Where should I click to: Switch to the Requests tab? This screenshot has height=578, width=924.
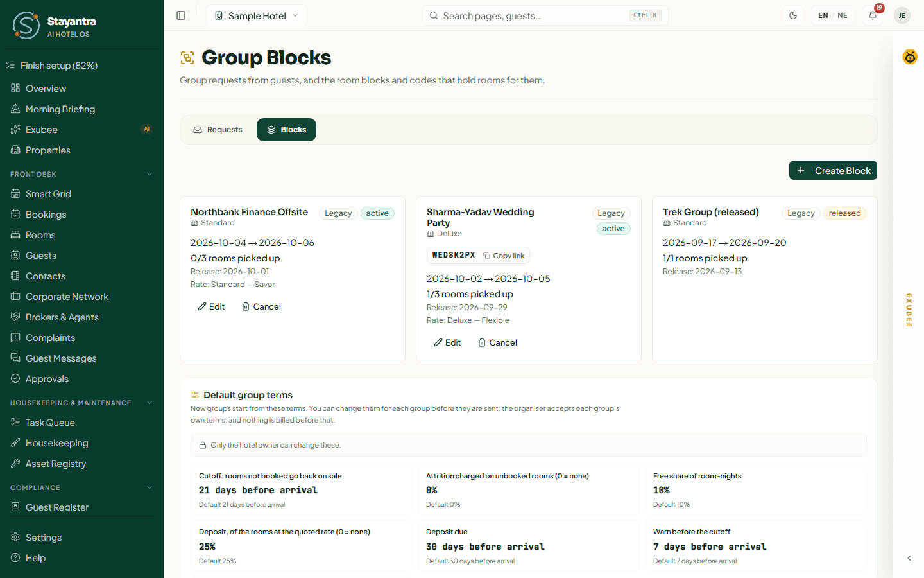pyautogui.click(x=218, y=130)
